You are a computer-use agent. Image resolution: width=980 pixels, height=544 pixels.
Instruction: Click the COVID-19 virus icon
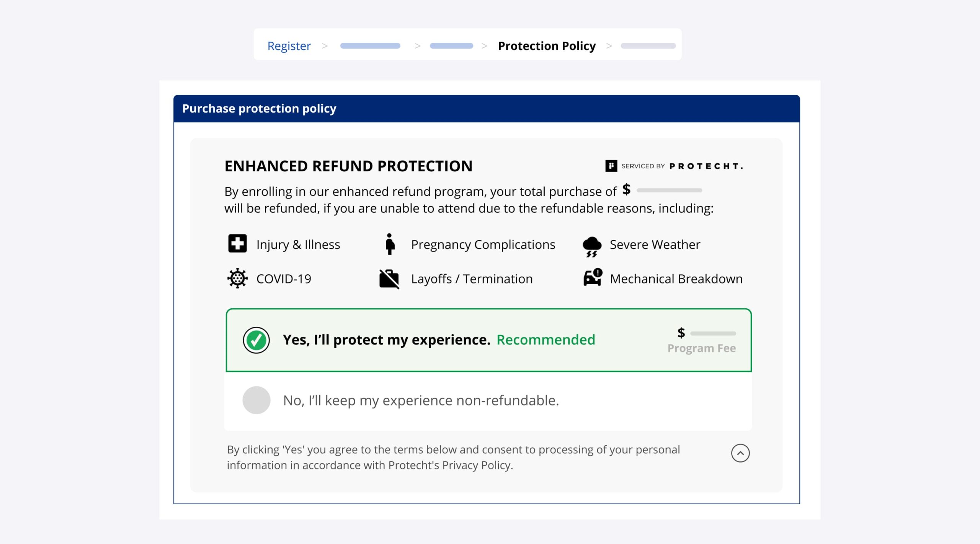pos(237,278)
